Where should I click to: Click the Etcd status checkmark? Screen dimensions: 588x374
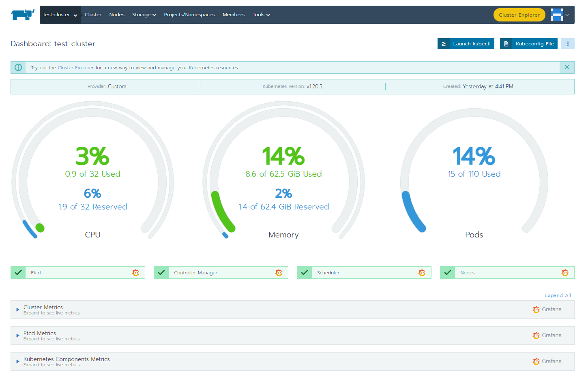coord(18,272)
